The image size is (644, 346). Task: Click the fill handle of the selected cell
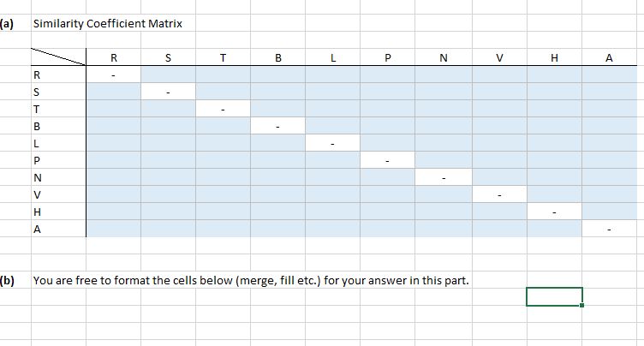[582, 305]
